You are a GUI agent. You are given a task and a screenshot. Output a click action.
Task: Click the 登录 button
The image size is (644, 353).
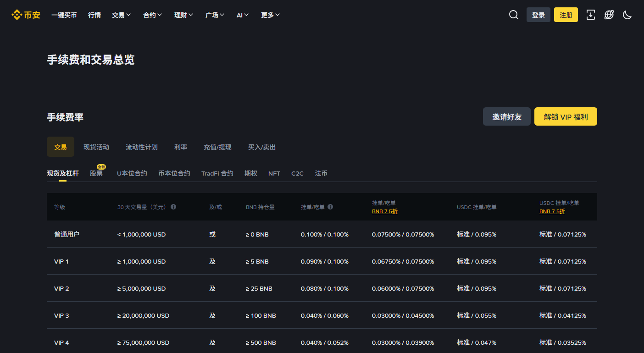pyautogui.click(x=539, y=15)
